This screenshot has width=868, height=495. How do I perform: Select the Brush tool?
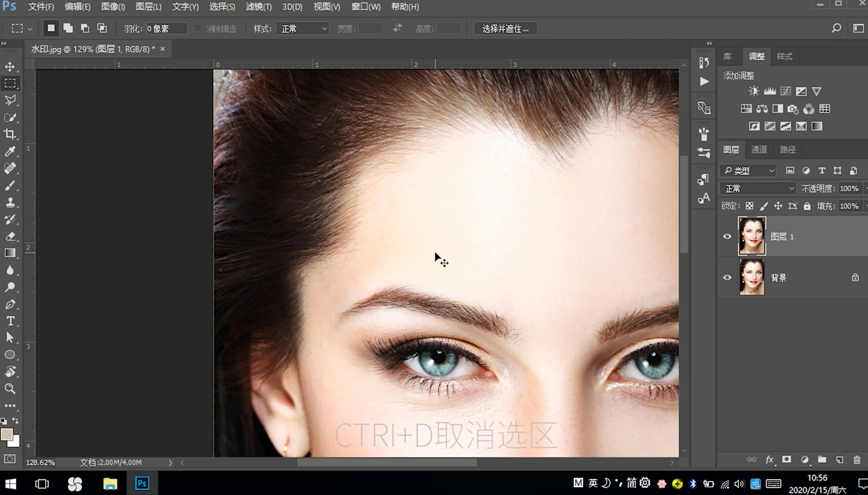[x=10, y=185]
